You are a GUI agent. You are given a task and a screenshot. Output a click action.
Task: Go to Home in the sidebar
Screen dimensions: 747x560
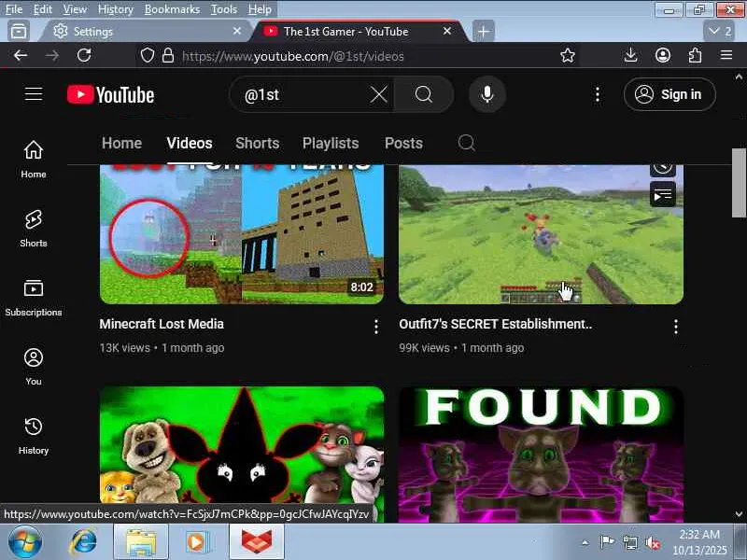(34, 160)
